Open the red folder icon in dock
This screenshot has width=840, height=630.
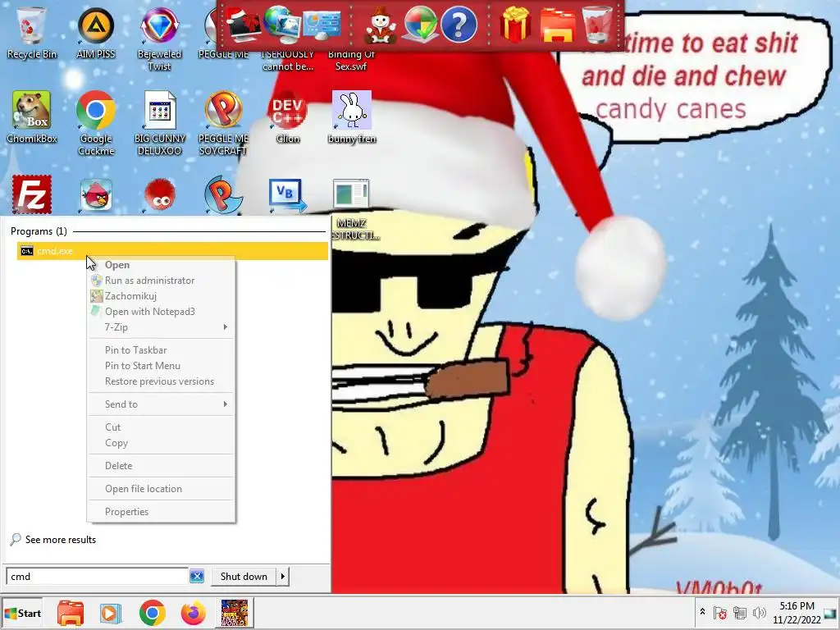[557, 25]
